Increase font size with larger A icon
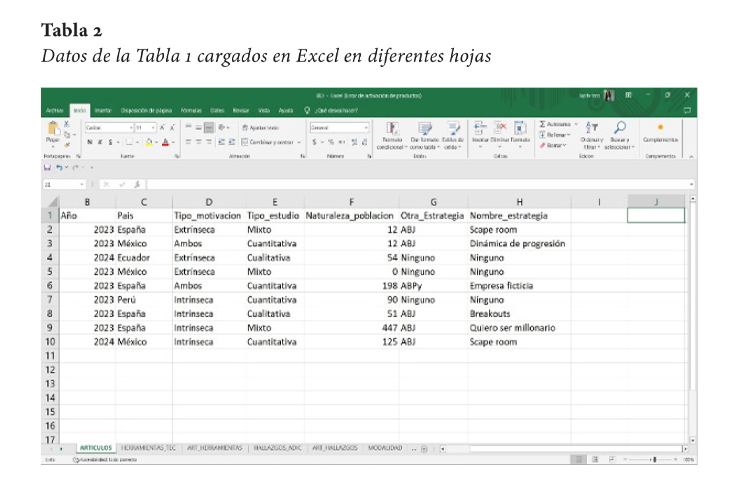 pos(162,128)
